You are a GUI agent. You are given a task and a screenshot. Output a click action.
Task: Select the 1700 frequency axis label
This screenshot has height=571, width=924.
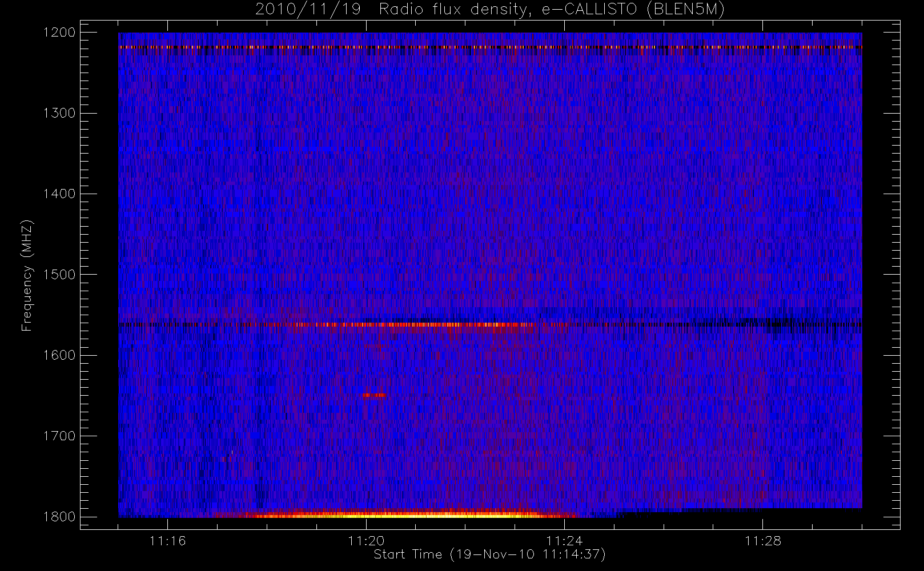coord(59,436)
